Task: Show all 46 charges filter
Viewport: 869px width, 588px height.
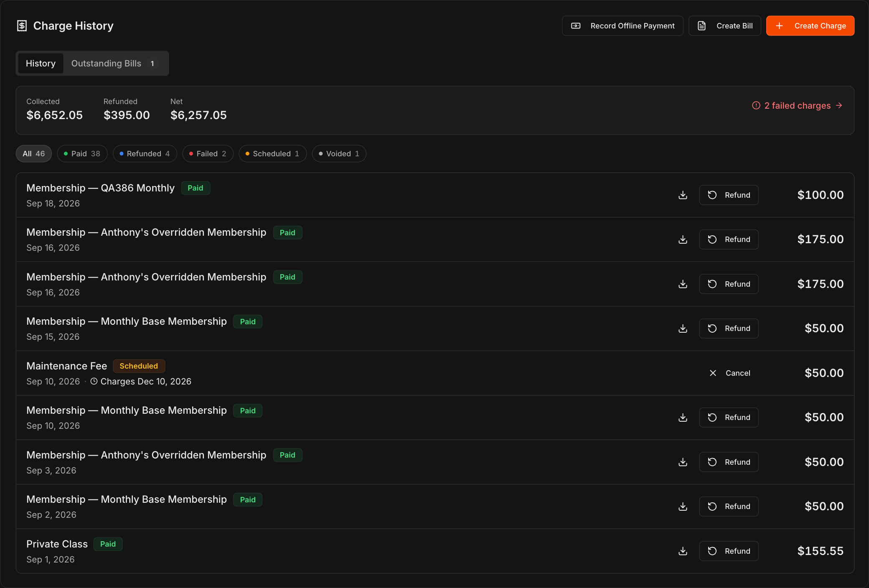Action: click(34, 154)
